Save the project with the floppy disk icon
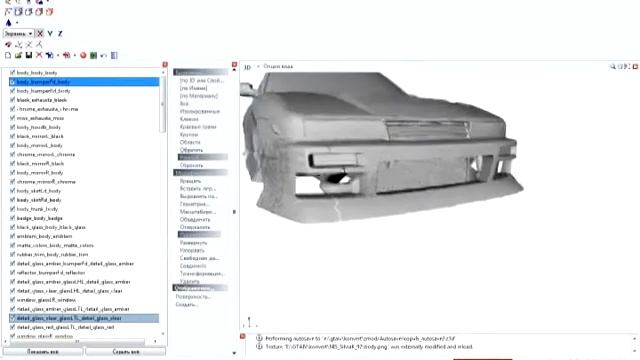Screen dimensions: 640x360 [x=29, y=55]
